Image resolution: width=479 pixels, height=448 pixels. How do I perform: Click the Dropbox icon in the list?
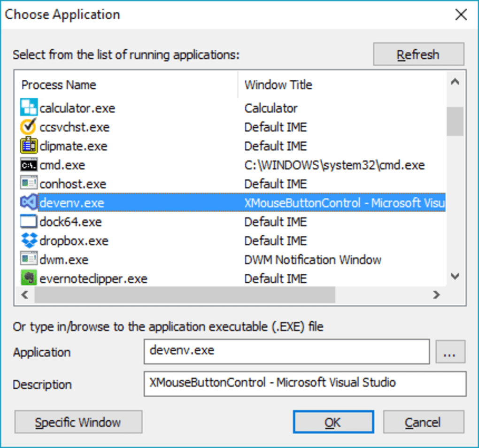click(28, 240)
